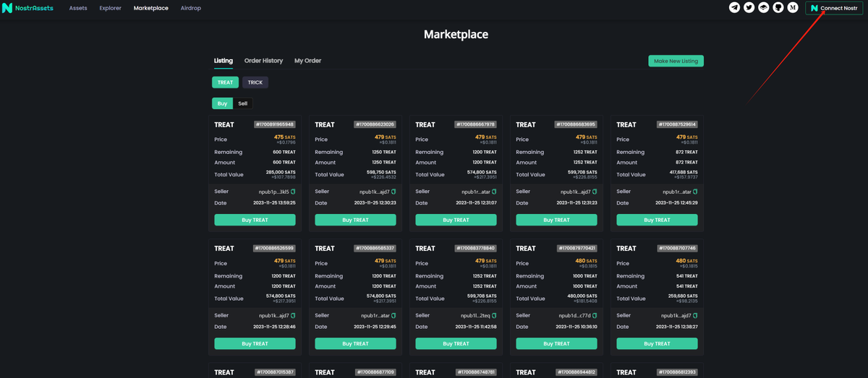Viewport: 868px width, 378px height.
Task: Copy seller address in order #1700879770421
Action: point(595,316)
